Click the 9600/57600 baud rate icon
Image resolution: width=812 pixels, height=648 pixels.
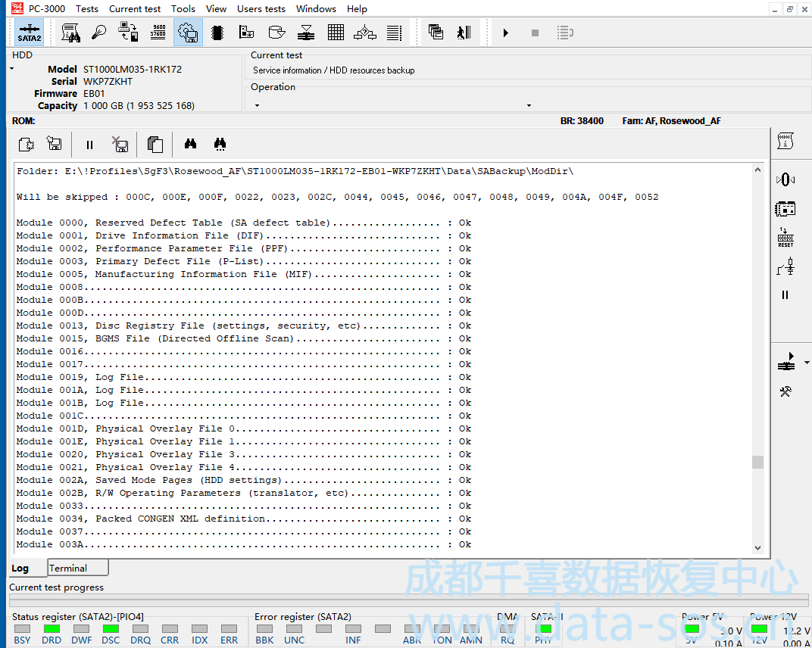[158, 33]
